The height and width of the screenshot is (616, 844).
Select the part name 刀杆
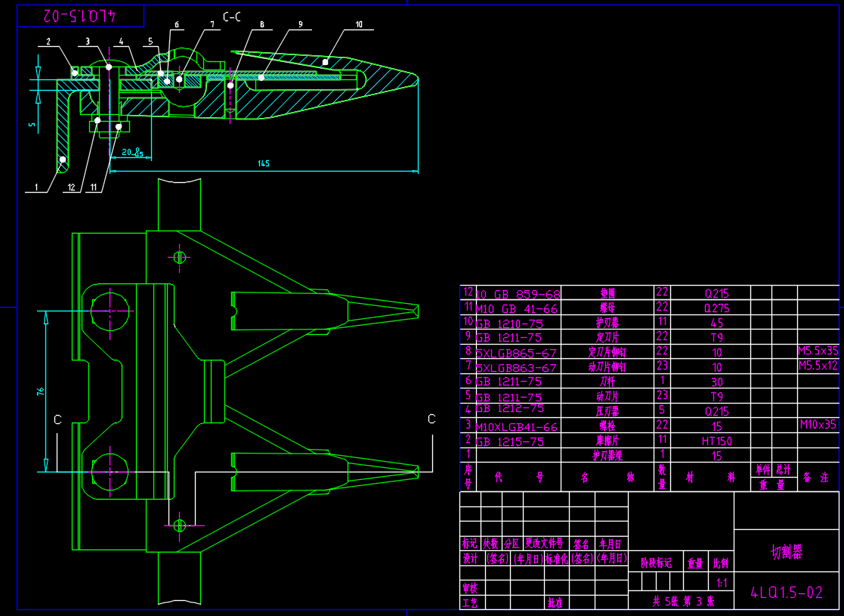click(x=607, y=381)
